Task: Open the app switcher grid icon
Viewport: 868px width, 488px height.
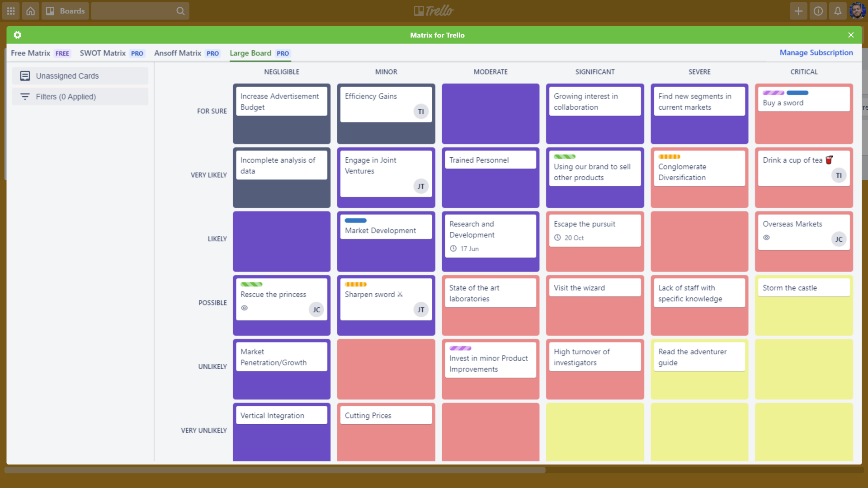Action: (10, 11)
